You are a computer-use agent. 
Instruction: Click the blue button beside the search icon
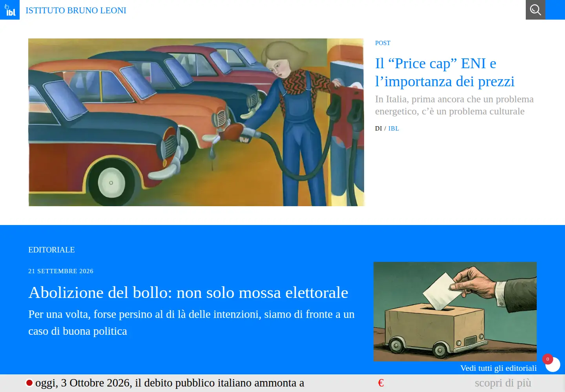[x=555, y=10]
